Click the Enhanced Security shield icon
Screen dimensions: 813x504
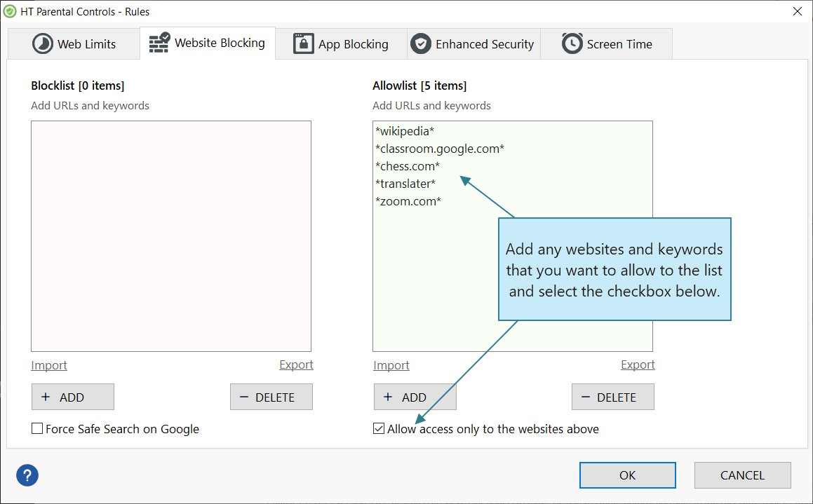point(420,44)
